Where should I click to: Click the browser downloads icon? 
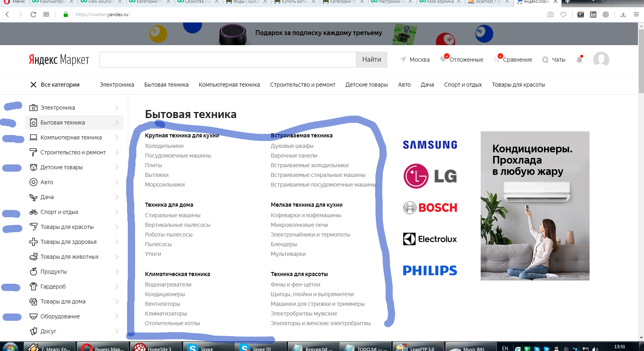tap(623, 15)
